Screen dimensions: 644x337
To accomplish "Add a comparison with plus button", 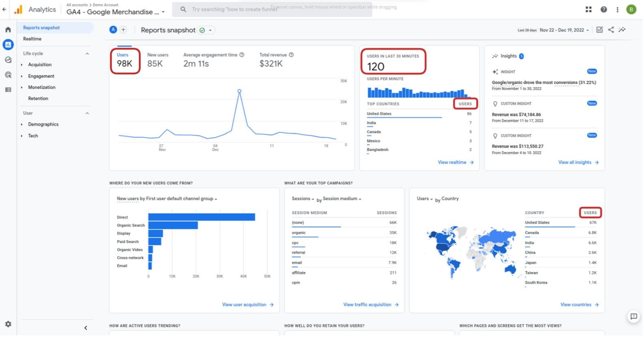I will point(124,30).
